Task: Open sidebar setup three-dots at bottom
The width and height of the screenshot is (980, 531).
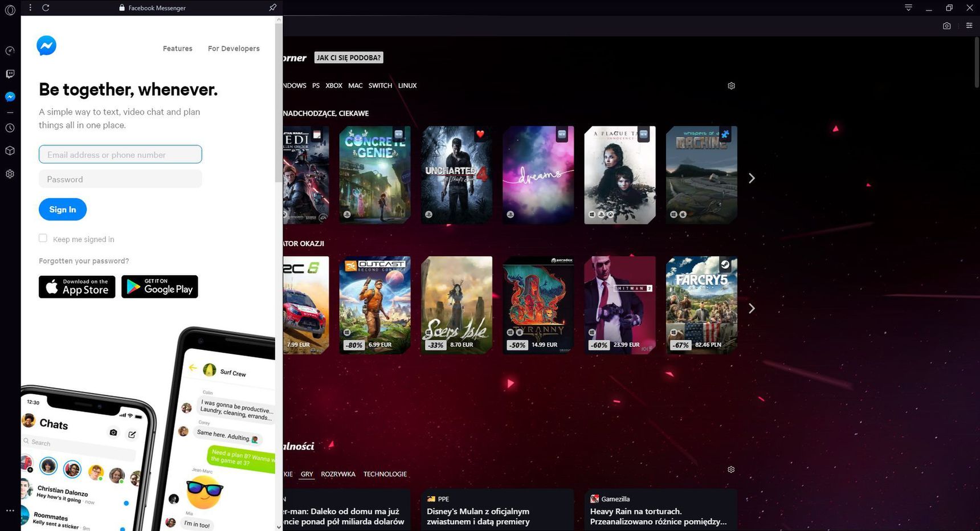Action: click(10, 510)
